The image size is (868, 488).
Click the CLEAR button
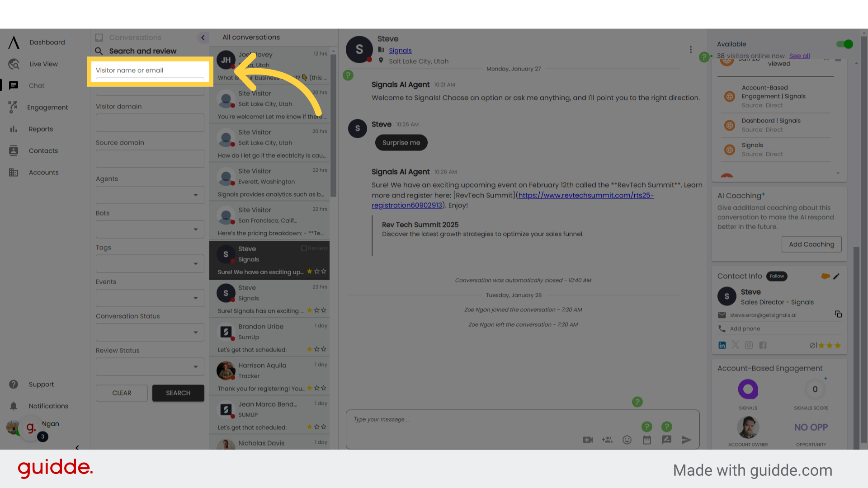tap(122, 393)
